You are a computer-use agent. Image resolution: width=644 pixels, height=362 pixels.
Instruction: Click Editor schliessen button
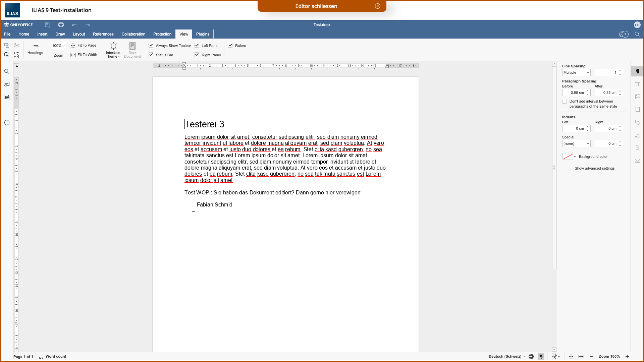click(316, 6)
